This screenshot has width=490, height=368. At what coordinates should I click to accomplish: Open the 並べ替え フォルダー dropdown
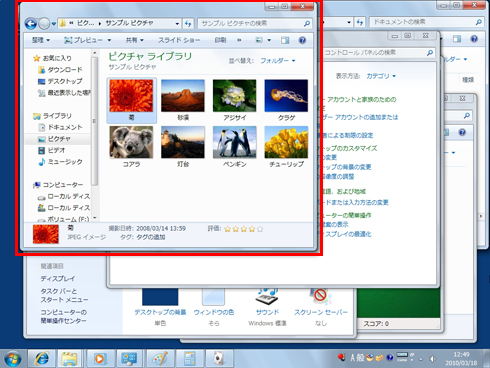278,61
